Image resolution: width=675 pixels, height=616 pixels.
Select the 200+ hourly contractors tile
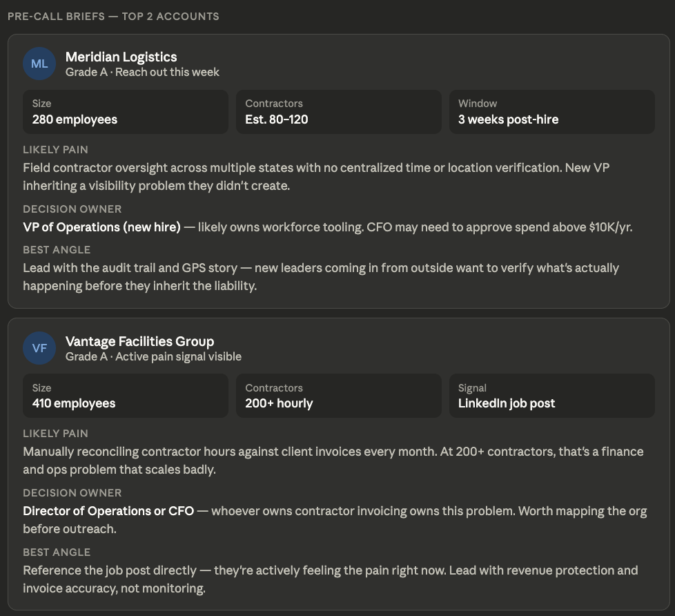[338, 396]
